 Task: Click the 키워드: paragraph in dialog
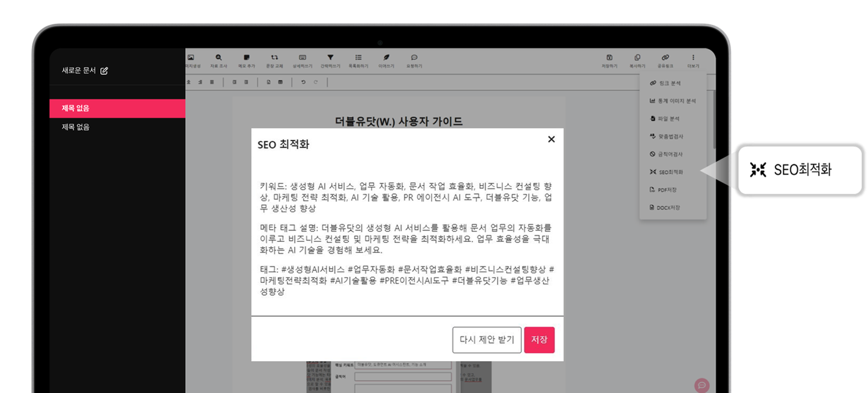click(407, 197)
